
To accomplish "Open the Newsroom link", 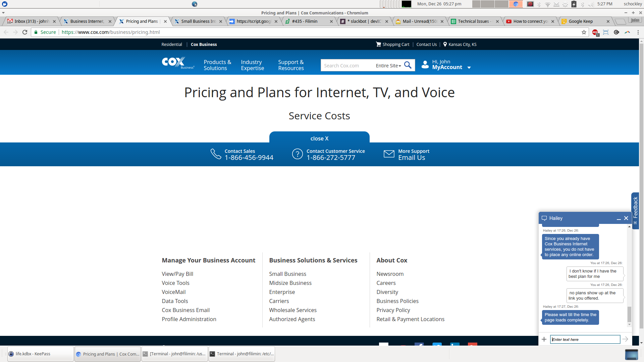I will click(390, 274).
